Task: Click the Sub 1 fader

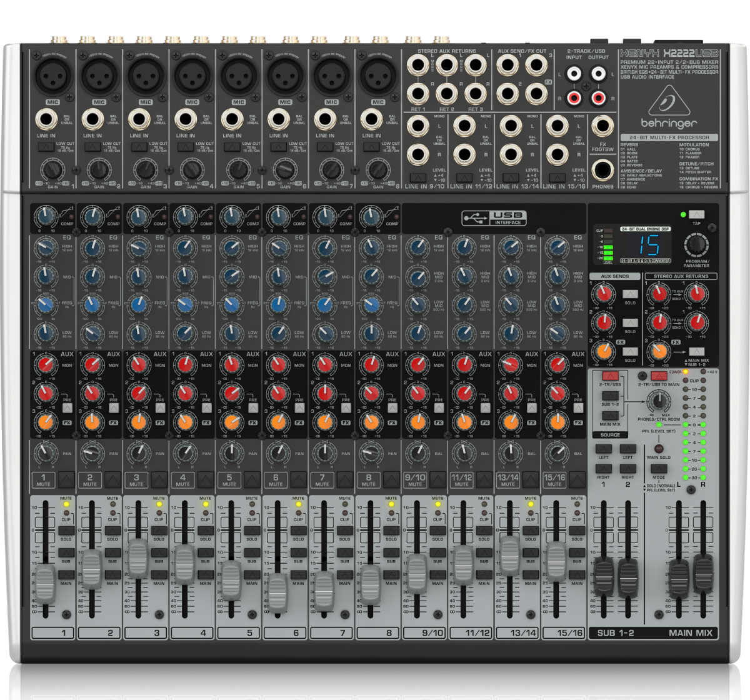Action: [604, 578]
